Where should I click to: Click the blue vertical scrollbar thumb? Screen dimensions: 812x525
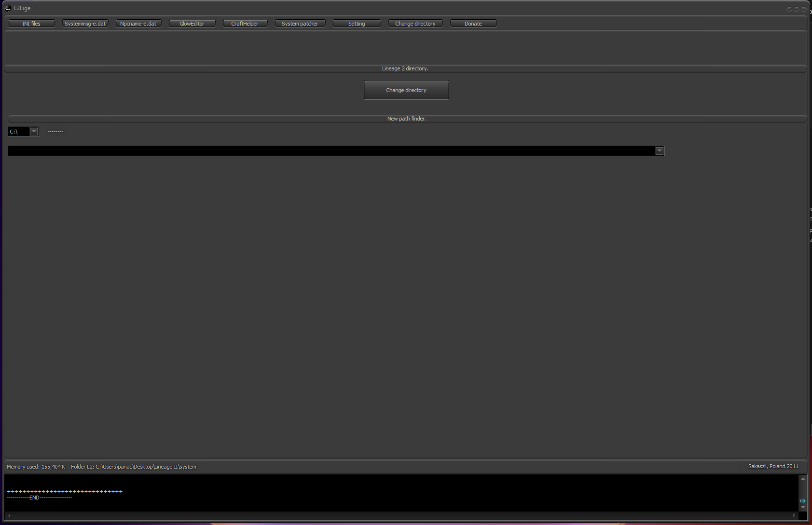pyautogui.click(x=803, y=501)
